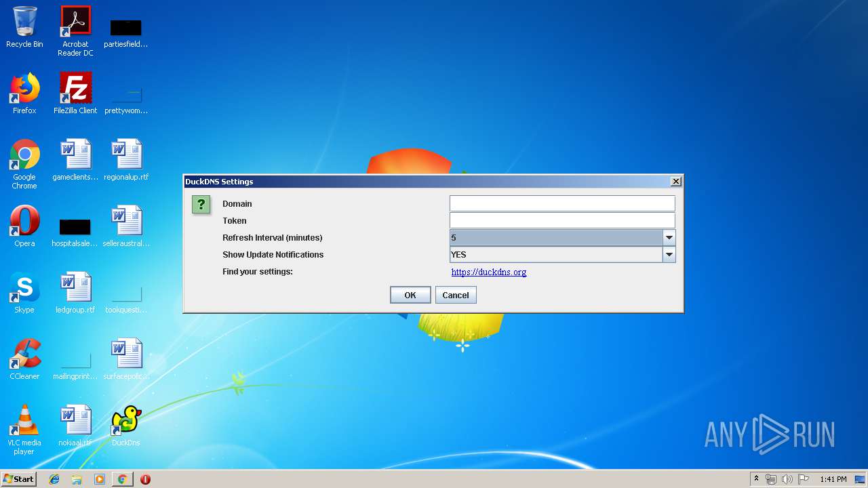Select mailingprint desktop file
This screenshot has height=488, width=868.
click(x=75, y=365)
